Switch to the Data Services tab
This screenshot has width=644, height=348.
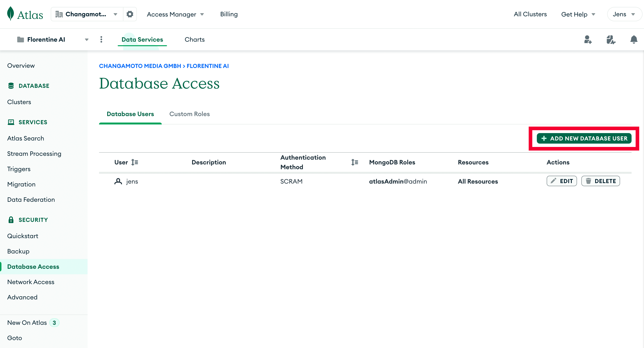142,39
